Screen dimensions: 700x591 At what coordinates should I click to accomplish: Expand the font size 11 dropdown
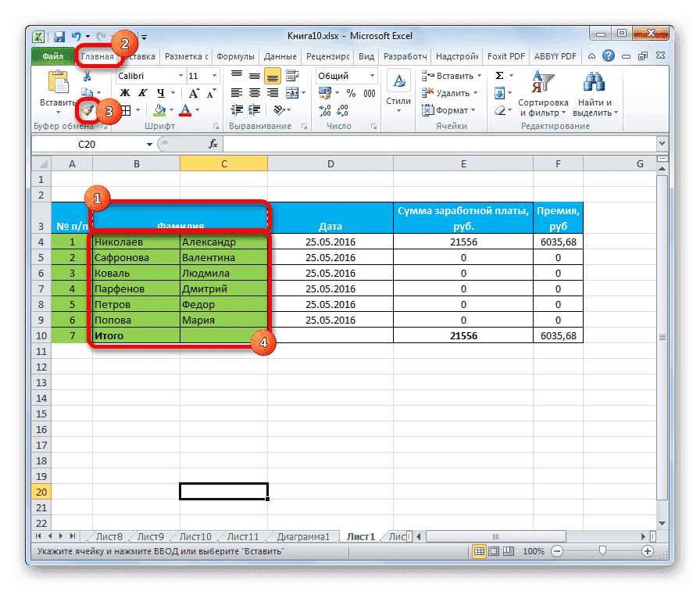pyautogui.click(x=215, y=75)
